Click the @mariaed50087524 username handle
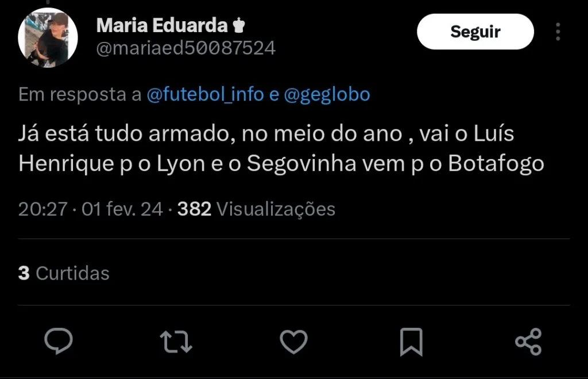588x379 pixels. (x=185, y=48)
